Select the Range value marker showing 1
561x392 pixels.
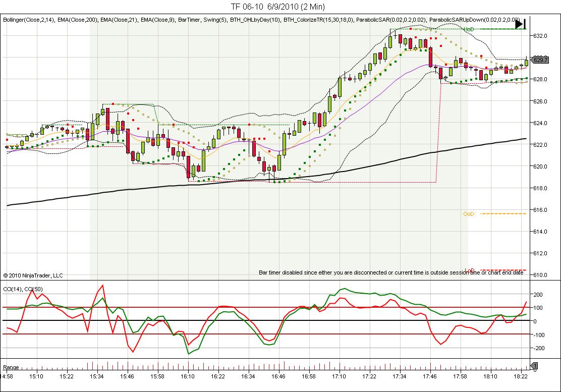(534, 366)
